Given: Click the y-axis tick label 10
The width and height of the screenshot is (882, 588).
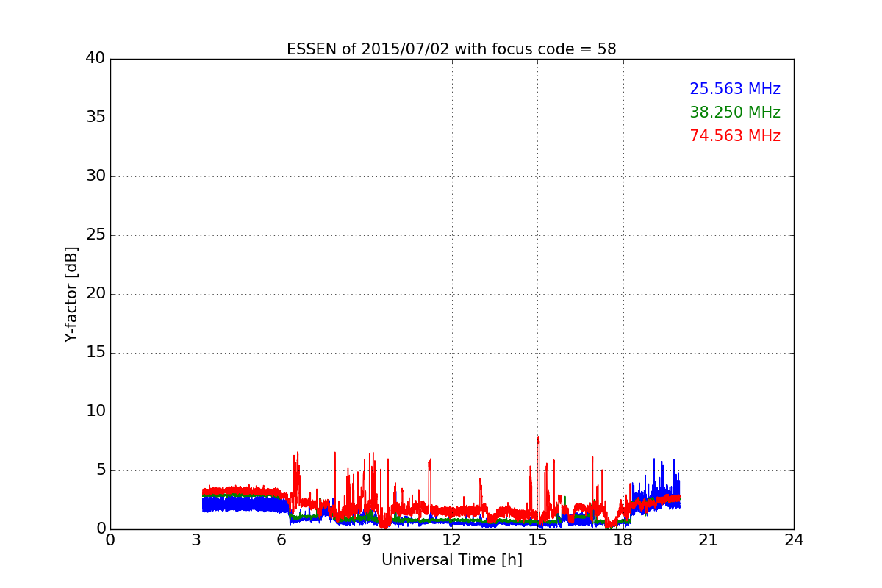Looking at the screenshot, I should (x=96, y=412).
